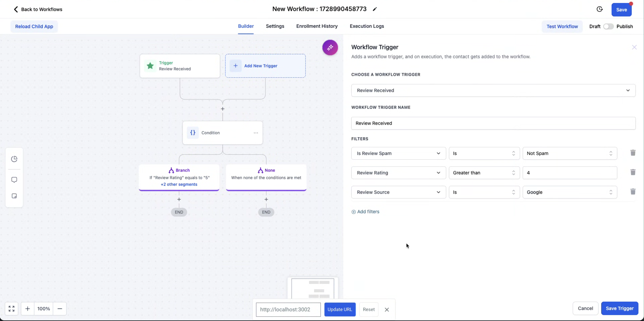Open the stats pie chart icon in sidebar
Screen dimensions: 644x321
(14, 159)
